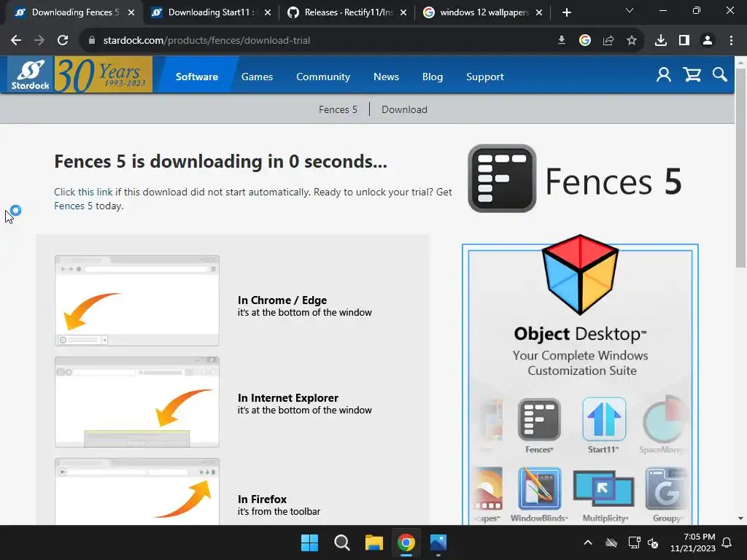Open the Blog menu item
The image size is (747, 560).
[433, 77]
